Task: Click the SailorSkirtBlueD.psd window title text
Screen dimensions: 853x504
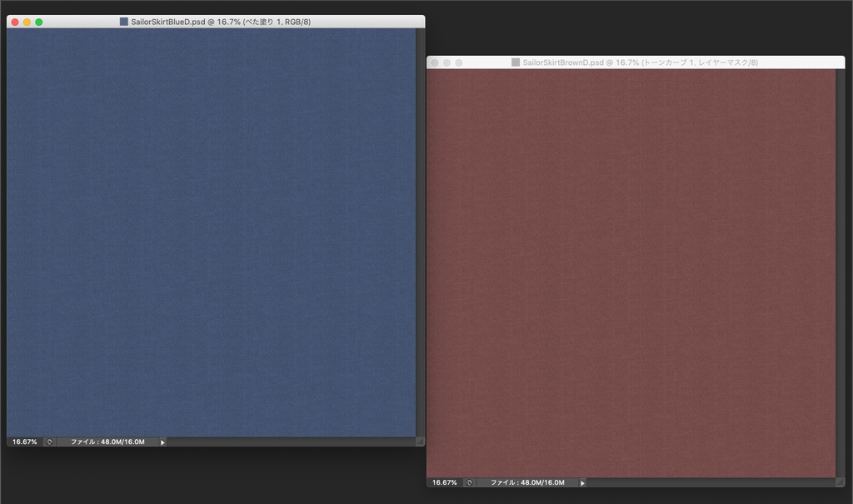Action: coord(221,22)
